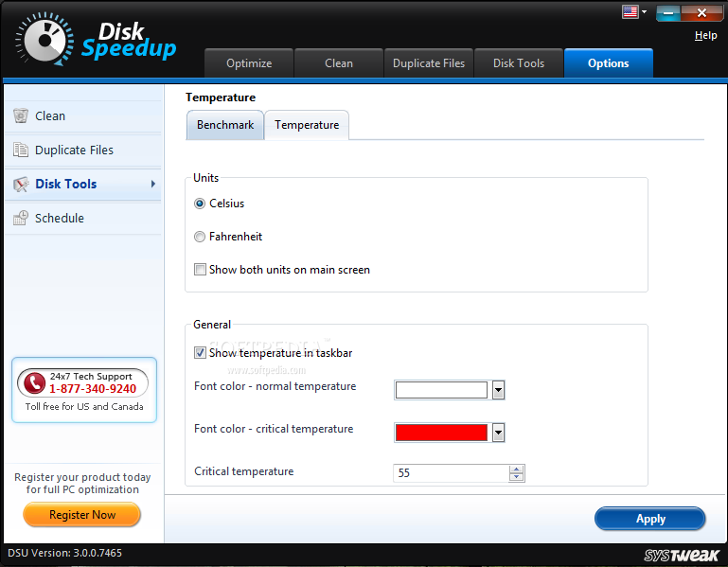Image resolution: width=728 pixels, height=567 pixels.
Task: Click the Duplicate Files documents icon
Action: coord(21,150)
